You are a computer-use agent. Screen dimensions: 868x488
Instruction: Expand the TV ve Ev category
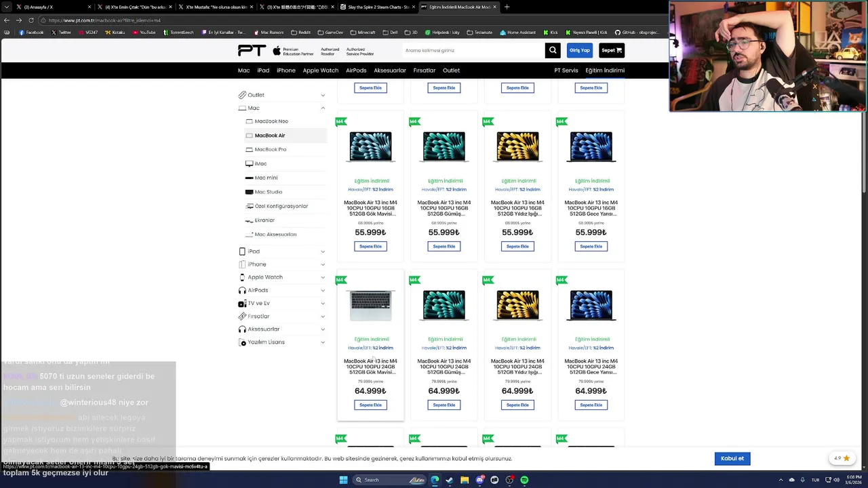pos(323,303)
